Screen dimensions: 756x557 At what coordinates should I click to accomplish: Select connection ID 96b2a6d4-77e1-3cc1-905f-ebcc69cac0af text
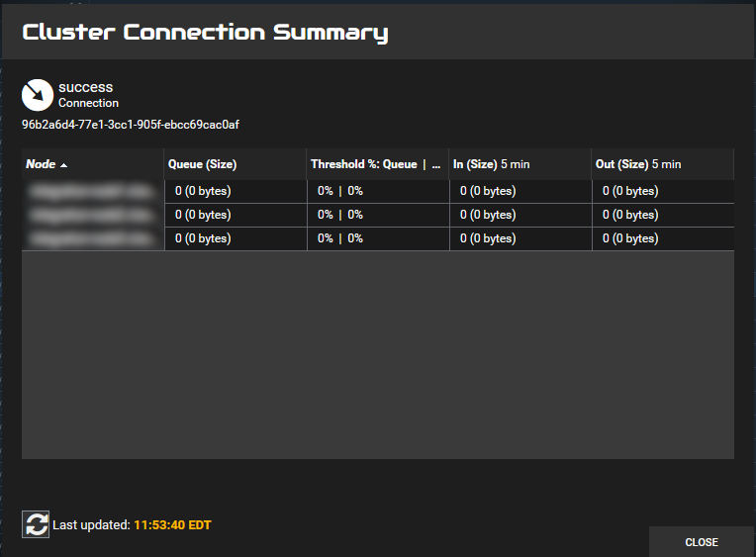tap(131, 125)
